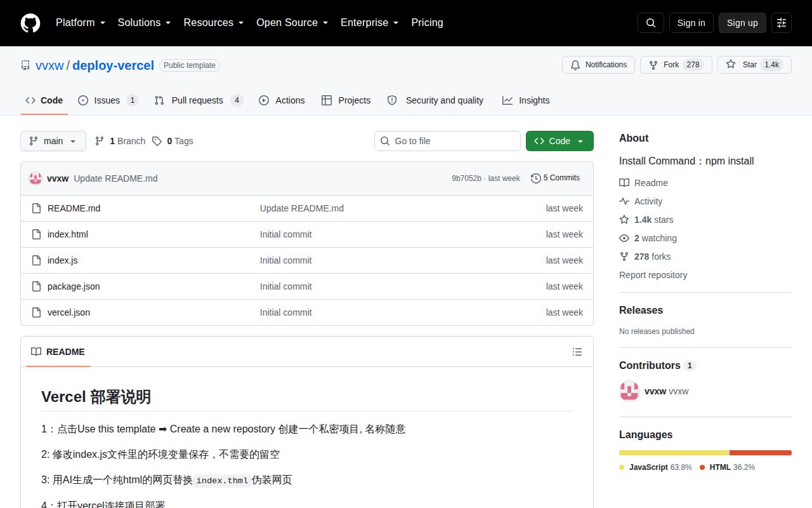
Task: Click the book icon beside Readme link
Action: pos(624,183)
